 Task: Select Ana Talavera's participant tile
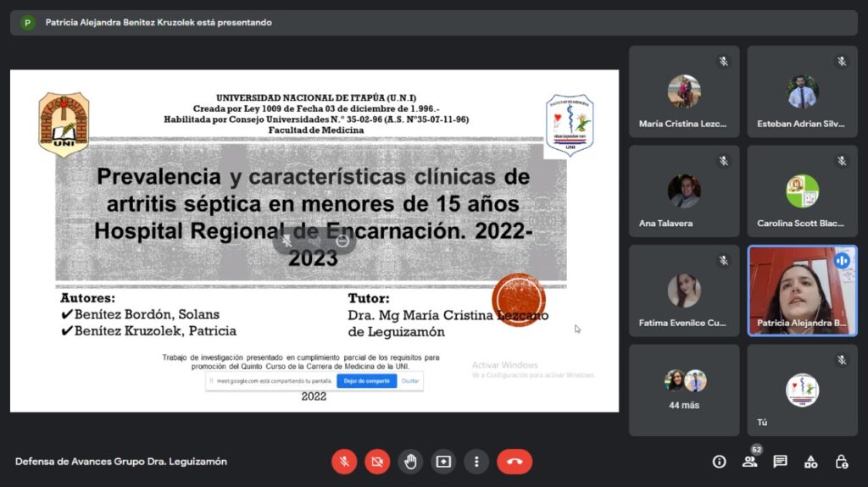pyautogui.click(x=684, y=191)
